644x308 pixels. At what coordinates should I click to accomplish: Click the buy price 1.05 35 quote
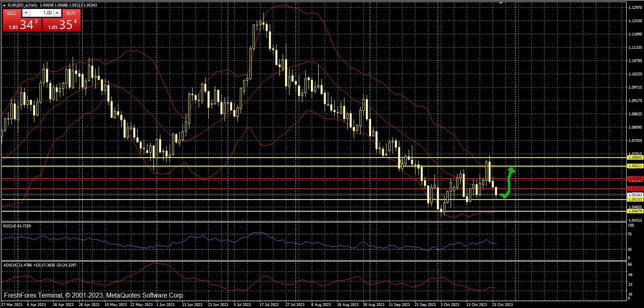tap(62, 25)
